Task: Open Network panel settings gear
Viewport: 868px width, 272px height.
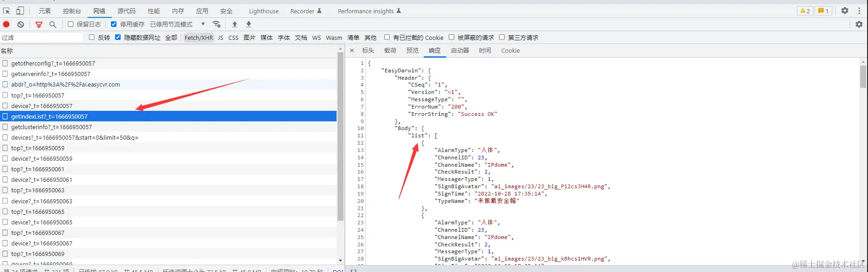Action: tap(859, 24)
